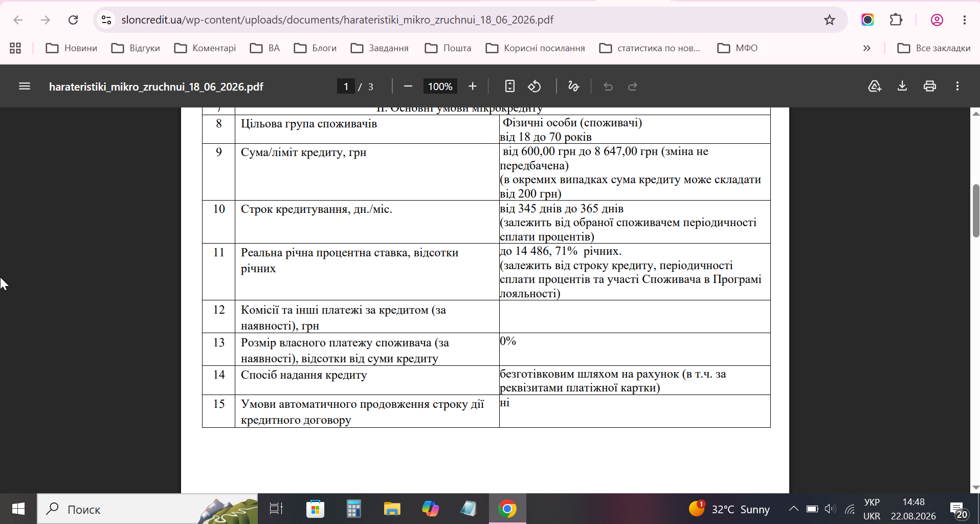Bookmark this page with the star
Viewport: 980px width, 524px height.
tap(830, 20)
